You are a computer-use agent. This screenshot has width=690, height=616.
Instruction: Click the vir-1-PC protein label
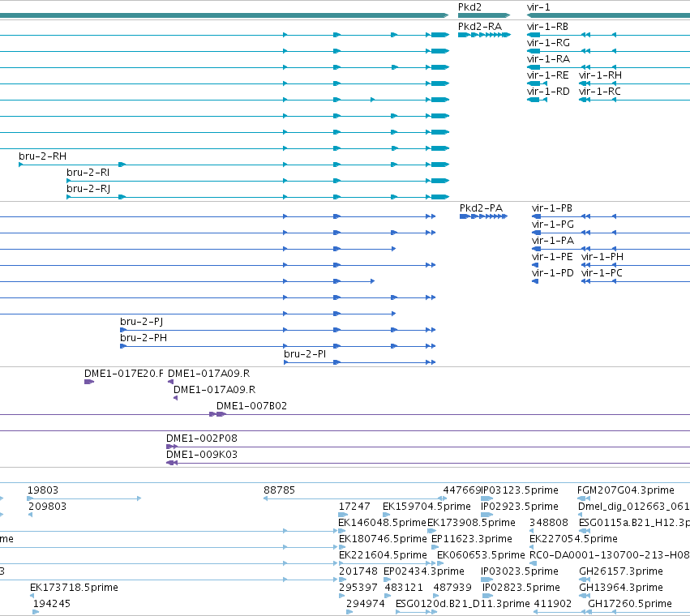(x=602, y=273)
